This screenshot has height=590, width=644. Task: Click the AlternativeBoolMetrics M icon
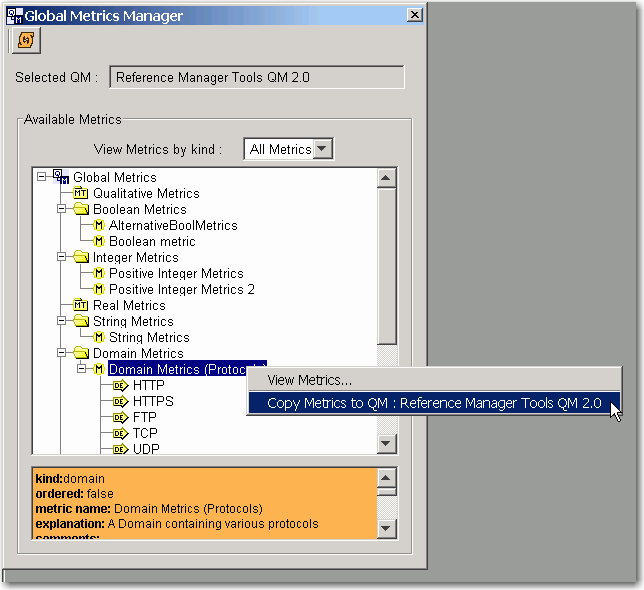coord(99,225)
